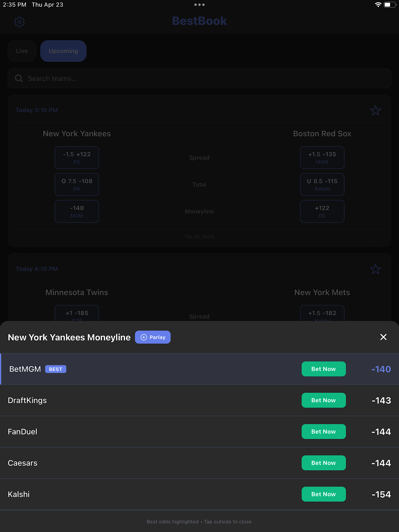This screenshot has height=532, width=399.
Task: Switch to the Live tab
Action: click(22, 51)
